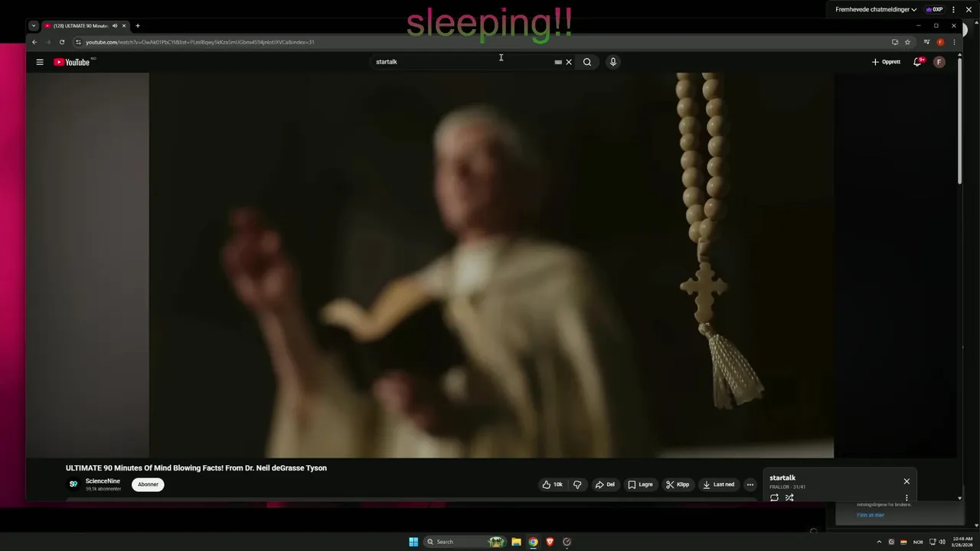Go to the YouTube home logo

[x=72, y=62]
